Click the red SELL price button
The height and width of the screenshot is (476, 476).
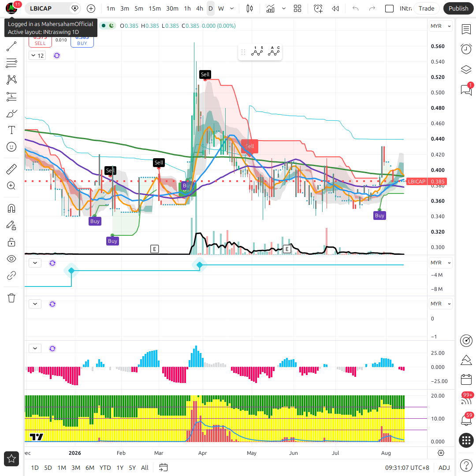click(x=40, y=41)
